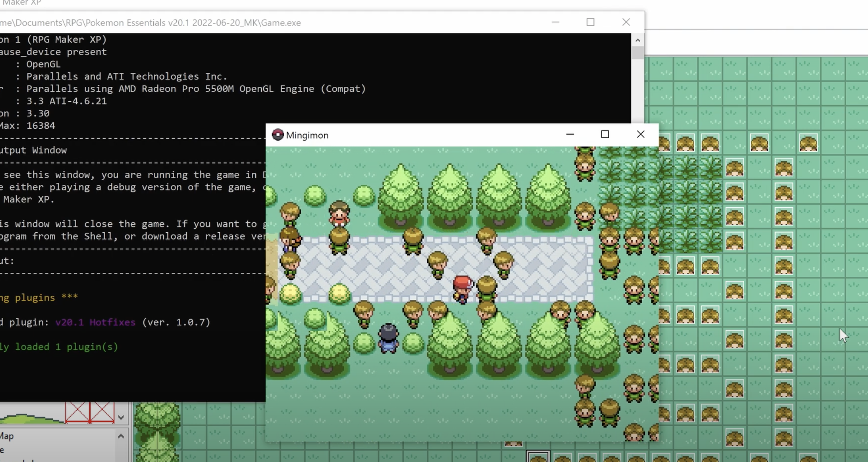This screenshot has width=868, height=462.
Task: Maximize the Mingimon game window
Action: point(605,135)
